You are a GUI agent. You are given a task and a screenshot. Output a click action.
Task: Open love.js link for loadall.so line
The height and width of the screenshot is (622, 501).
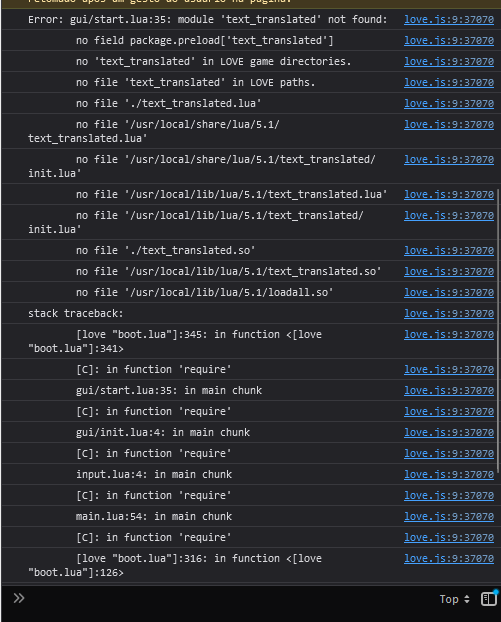tap(449, 292)
